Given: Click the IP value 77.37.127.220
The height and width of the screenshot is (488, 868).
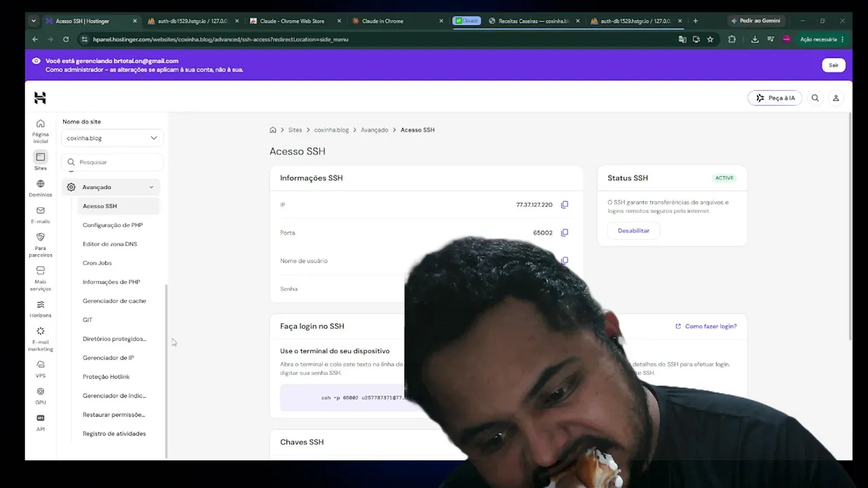Looking at the screenshot, I should click(534, 205).
